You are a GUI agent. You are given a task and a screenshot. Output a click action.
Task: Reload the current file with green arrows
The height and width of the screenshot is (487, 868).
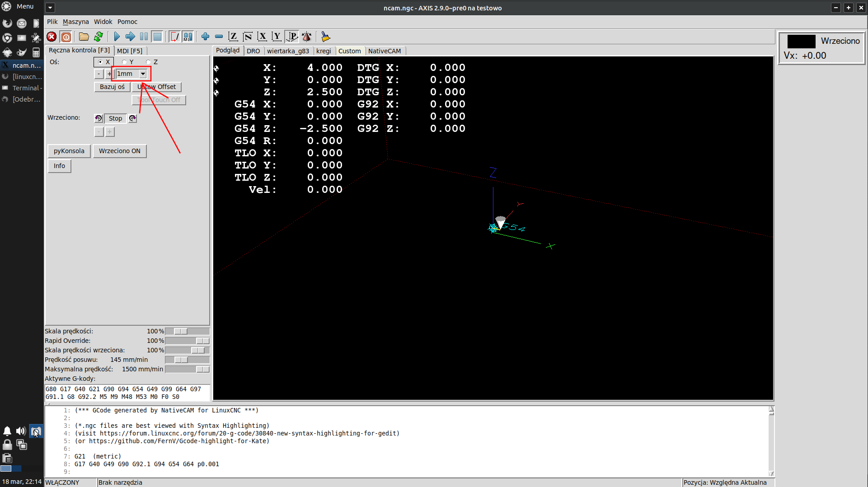click(x=98, y=37)
